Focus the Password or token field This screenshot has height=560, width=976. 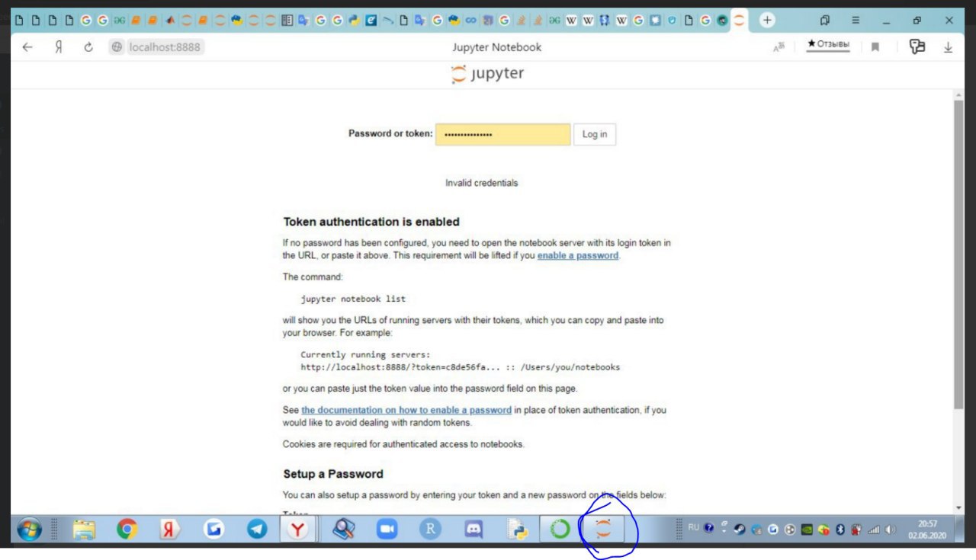[x=503, y=134]
